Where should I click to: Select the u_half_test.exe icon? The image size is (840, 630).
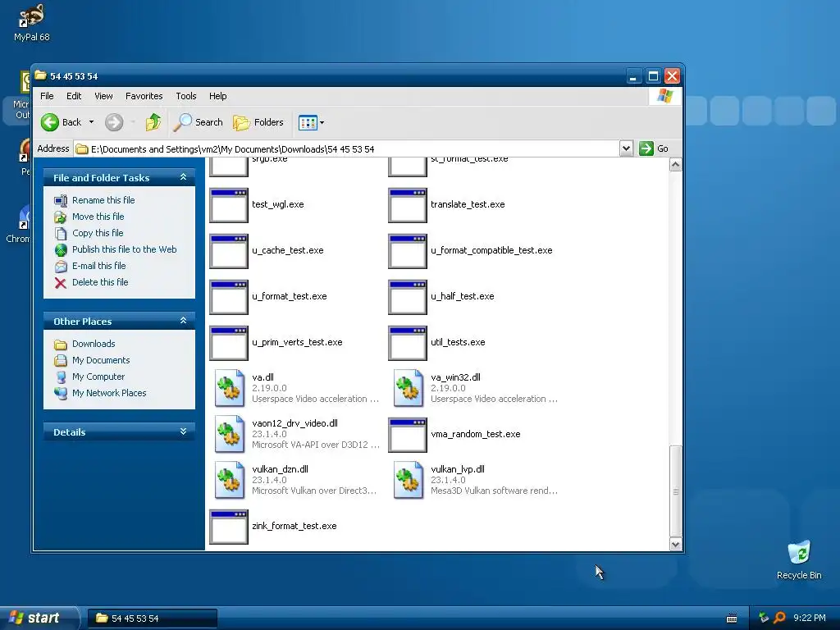(x=408, y=297)
